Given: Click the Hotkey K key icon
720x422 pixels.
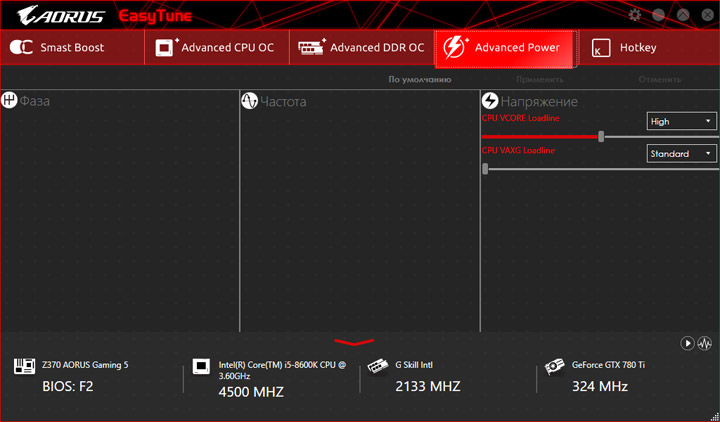Looking at the screenshot, I should (x=601, y=48).
